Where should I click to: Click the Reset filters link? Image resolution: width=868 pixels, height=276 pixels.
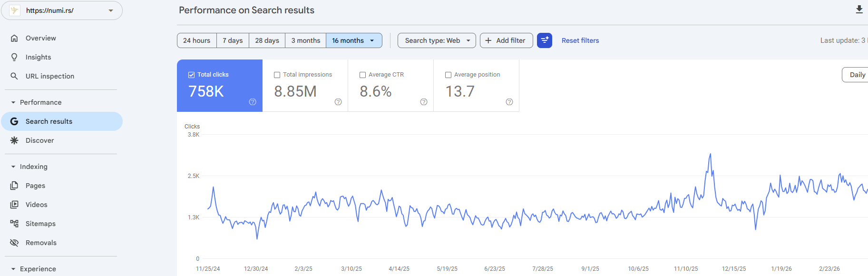tap(580, 40)
